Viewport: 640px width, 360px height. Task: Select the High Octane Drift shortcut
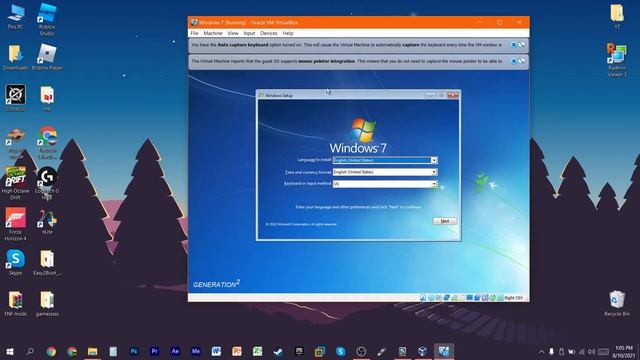[x=16, y=182]
